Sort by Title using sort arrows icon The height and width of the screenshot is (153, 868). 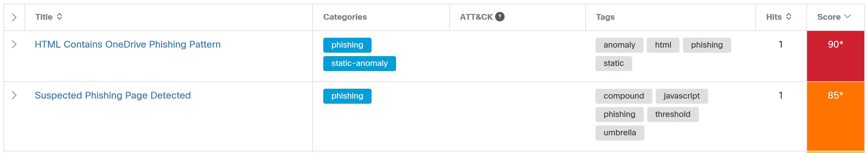click(x=60, y=17)
